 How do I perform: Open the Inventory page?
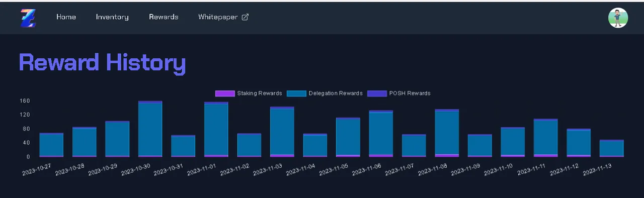pyautogui.click(x=112, y=17)
